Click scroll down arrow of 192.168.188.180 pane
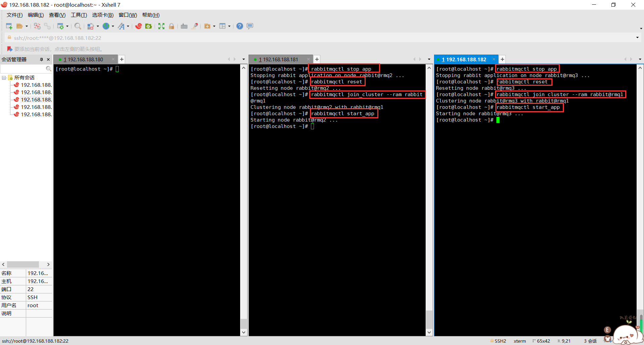Image resolution: width=644 pixels, height=345 pixels. pos(244,332)
